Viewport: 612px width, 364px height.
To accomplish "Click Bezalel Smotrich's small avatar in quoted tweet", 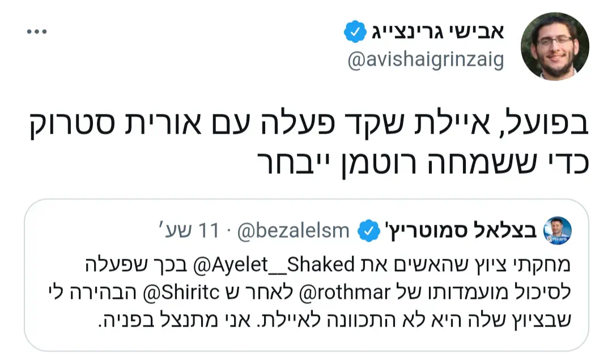I will pos(558,230).
